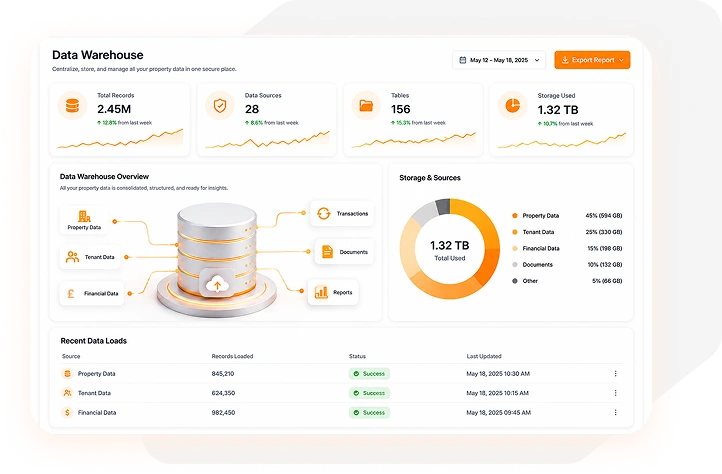Click the Transactions refresh arrows icon
Screen dimensions: 722x474
tap(324, 213)
